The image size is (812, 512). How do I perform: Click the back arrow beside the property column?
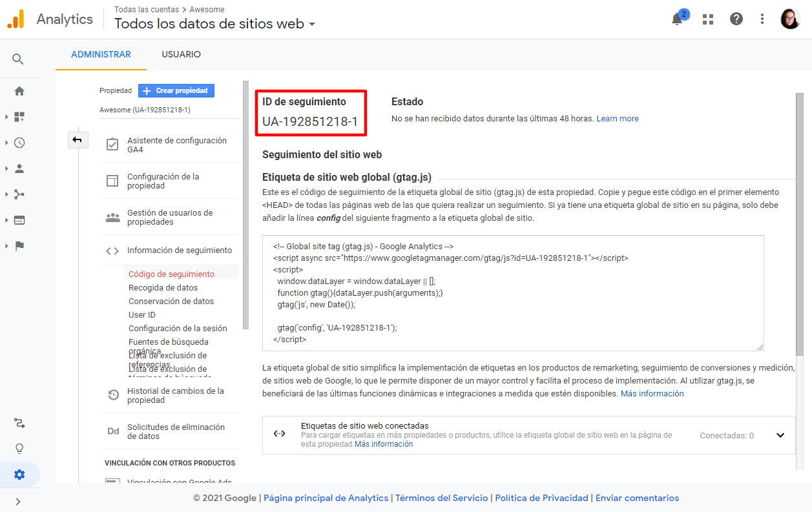78,139
